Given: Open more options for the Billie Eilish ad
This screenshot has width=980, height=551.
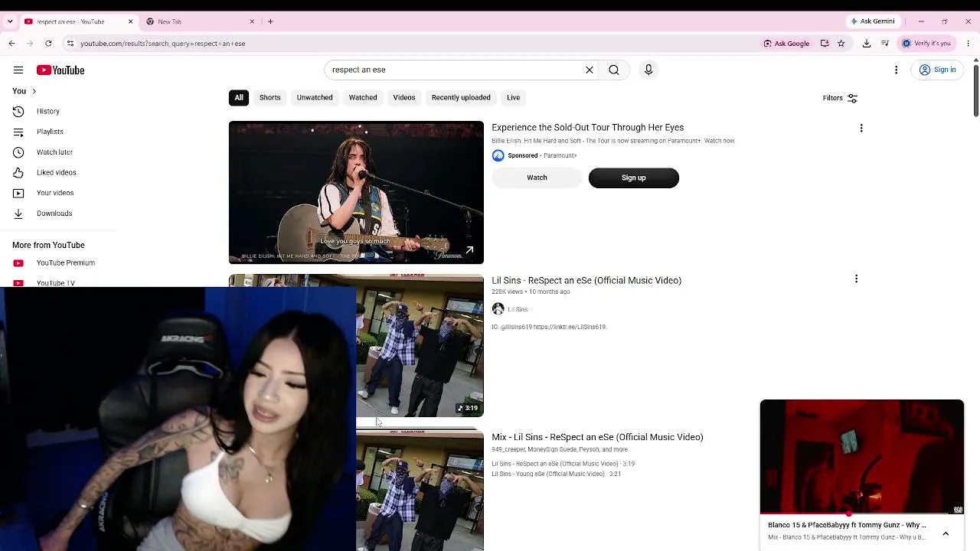Looking at the screenshot, I should click(x=861, y=129).
